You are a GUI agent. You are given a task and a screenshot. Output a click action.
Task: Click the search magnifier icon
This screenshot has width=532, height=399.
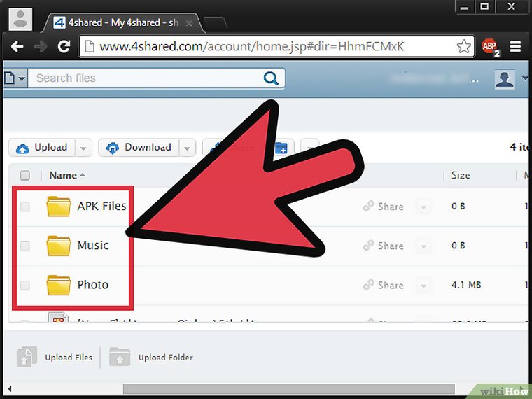[x=272, y=78]
